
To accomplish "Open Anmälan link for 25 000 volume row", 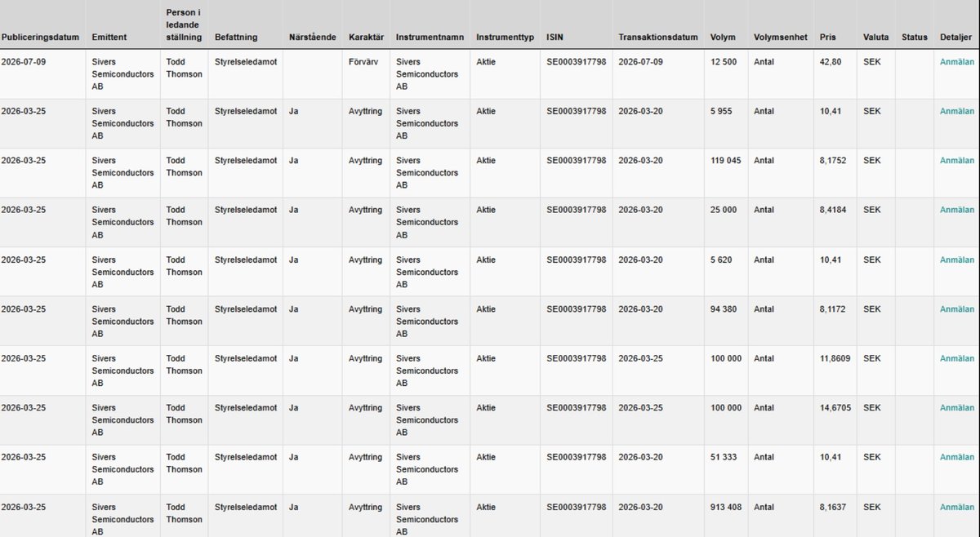I will (956, 210).
